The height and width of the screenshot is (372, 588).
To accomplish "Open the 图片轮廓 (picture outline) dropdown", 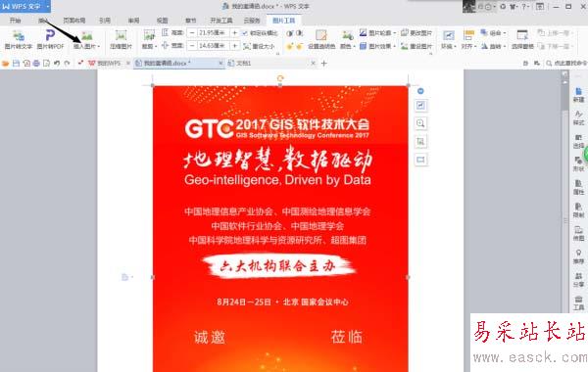I will [x=377, y=33].
